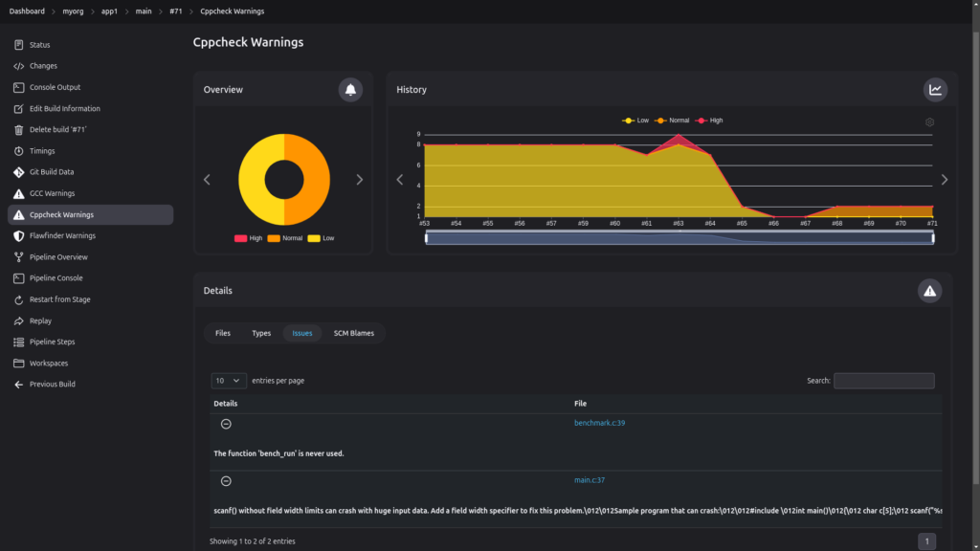Toggle Low in Overview donut legend
Viewport: 980px width, 551px height.
[x=322, y=238]
